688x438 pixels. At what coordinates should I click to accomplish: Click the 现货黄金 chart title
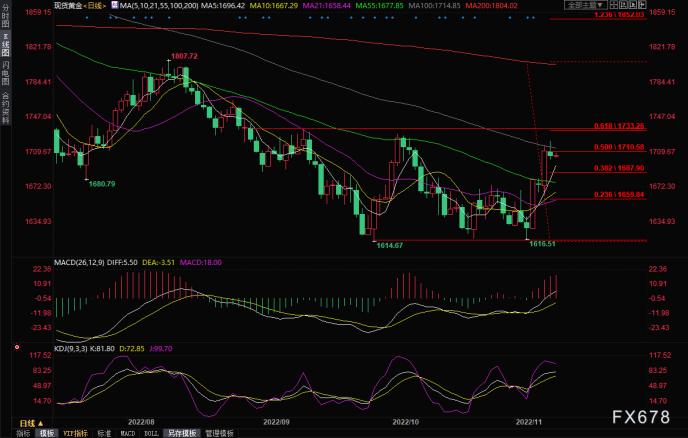point(68,6)
